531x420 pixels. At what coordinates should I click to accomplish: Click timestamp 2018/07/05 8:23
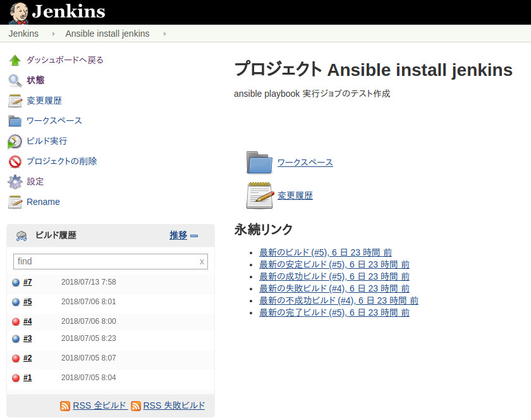tap(88, 338)
